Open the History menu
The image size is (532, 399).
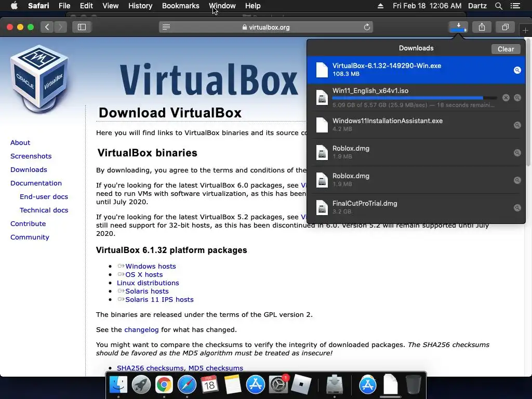[140, 6]
